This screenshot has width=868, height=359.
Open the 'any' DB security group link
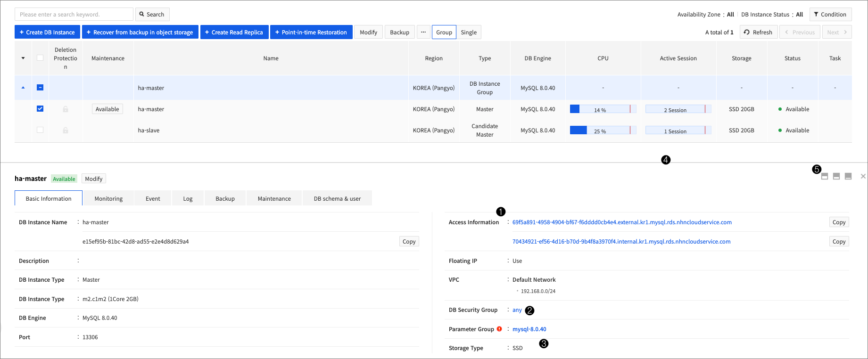(x=517, y=310)
